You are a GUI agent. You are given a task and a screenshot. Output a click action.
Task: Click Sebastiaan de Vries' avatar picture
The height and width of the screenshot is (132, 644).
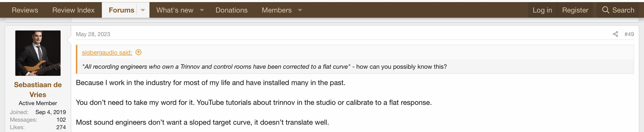click(38, 53)
